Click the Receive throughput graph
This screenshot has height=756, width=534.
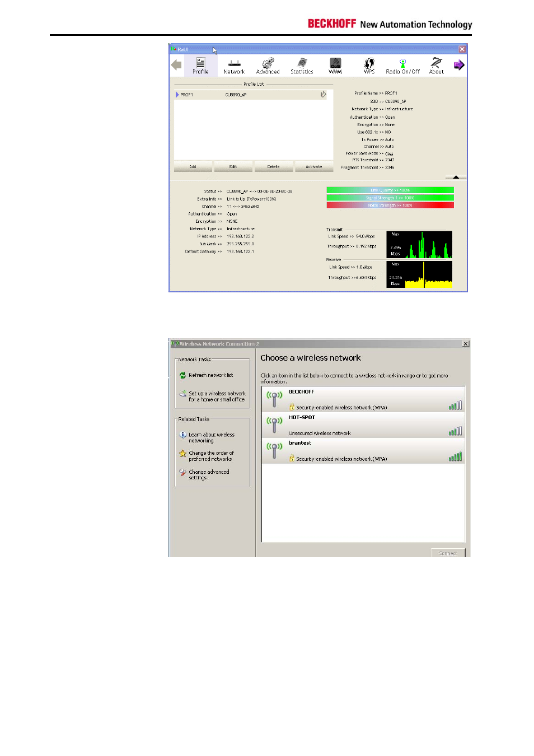419,274
